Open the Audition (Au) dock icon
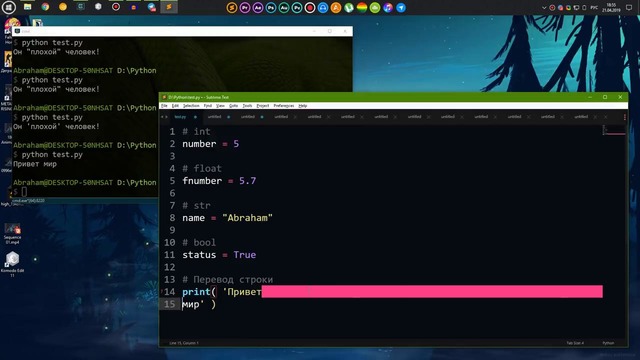Viewport: 640px width, 360px height. pos(284,7)
